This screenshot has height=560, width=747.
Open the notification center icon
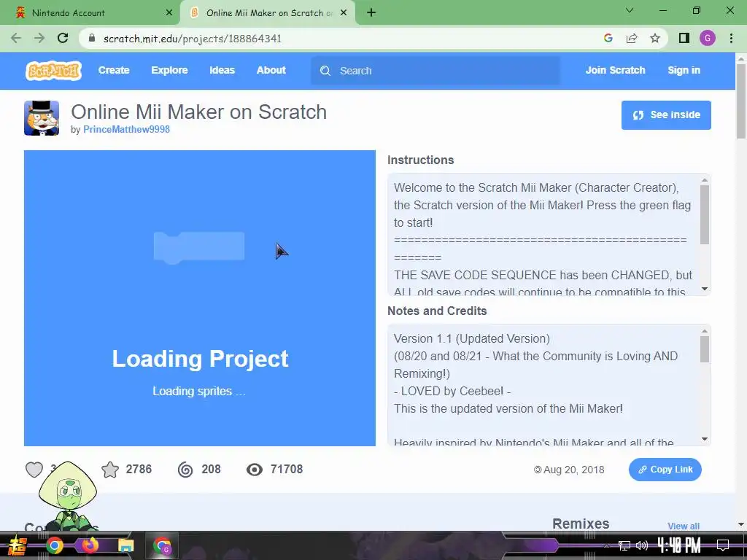click(723, 545)
